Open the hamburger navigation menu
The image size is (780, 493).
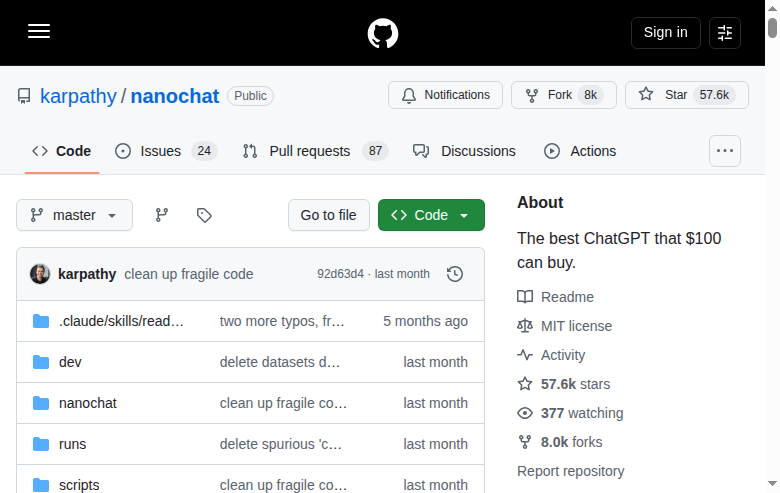(39, 31)
